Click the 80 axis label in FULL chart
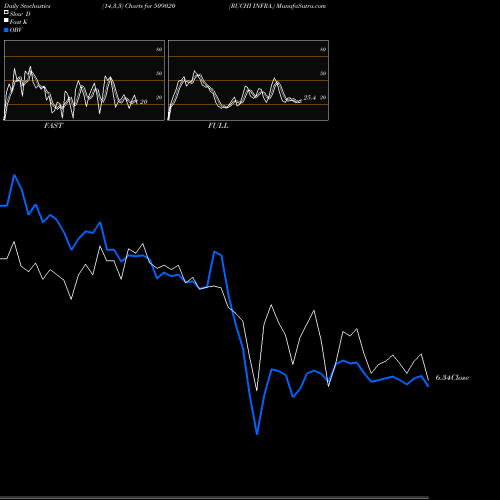The height and width of the screenshot is (500, 500). pyautogui.click(x=323, y=49)
